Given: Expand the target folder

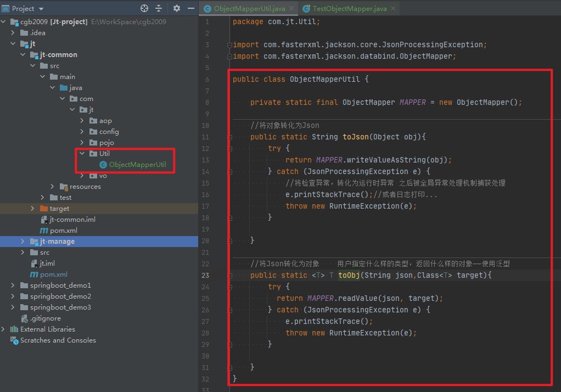Looking at the screenshot, I should (33, 208).
